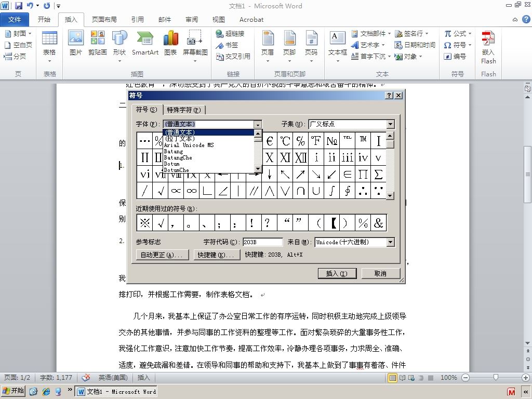
Task: Click the Windows 开始 start button
Action: coord(13,391)
